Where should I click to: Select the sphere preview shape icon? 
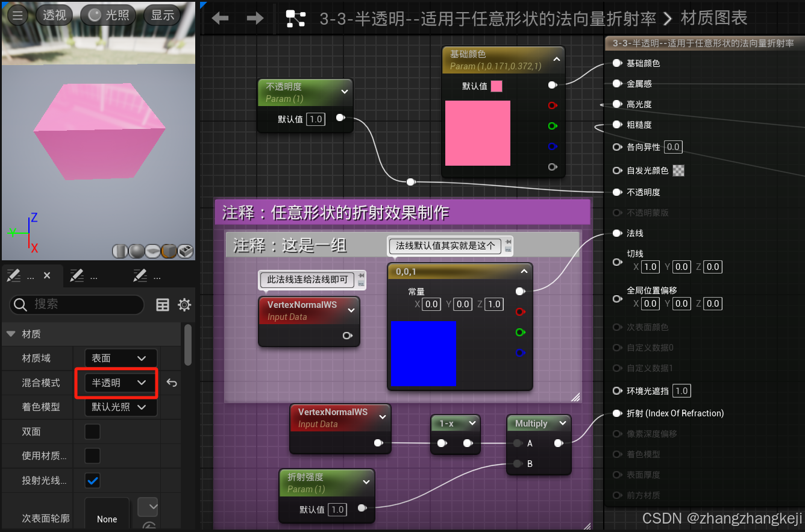tap(135, 251)
